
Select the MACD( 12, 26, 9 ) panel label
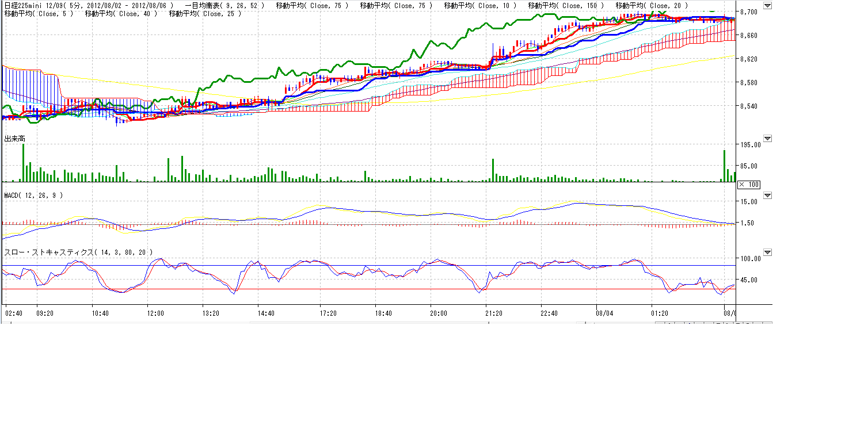33,196
